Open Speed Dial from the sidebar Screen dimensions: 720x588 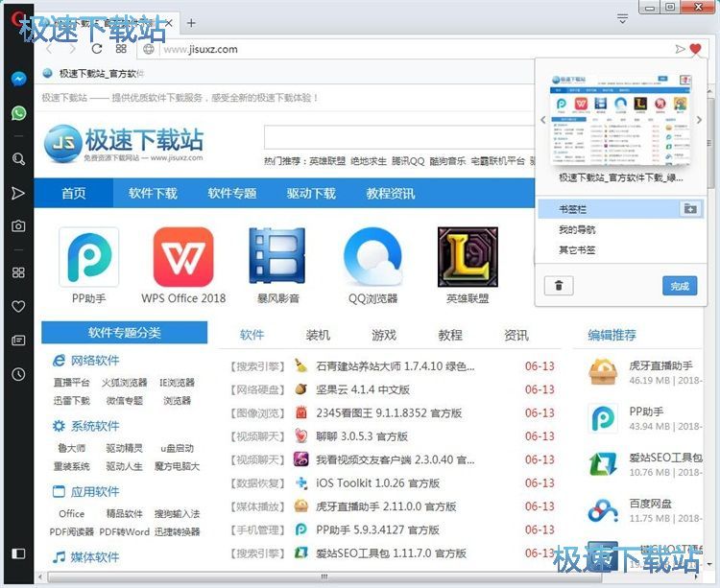18,272
